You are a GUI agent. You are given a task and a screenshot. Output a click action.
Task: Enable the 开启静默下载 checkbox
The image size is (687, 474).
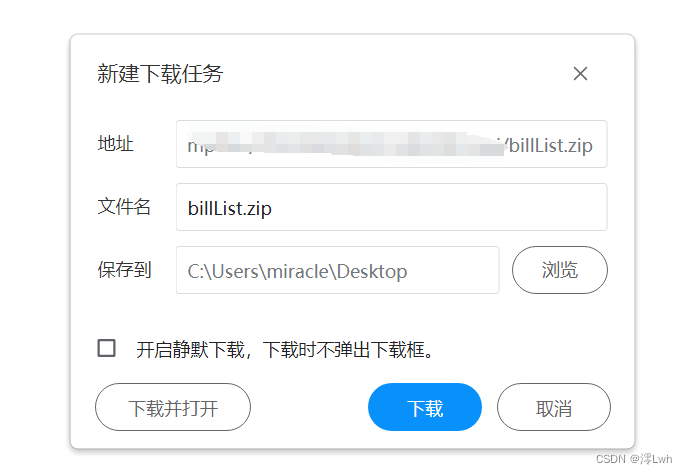point(106,348)
